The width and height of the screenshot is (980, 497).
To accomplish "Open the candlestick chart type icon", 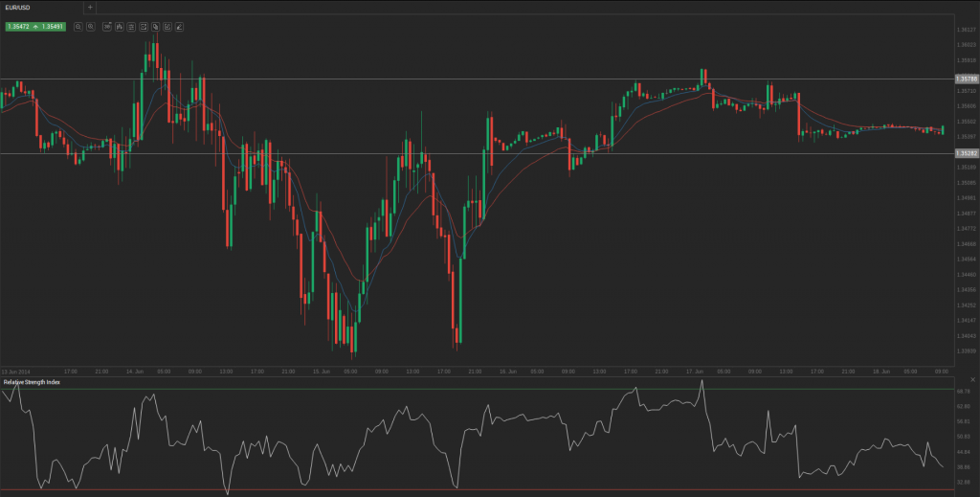I will pyautogui.click(x=119, y=27).
